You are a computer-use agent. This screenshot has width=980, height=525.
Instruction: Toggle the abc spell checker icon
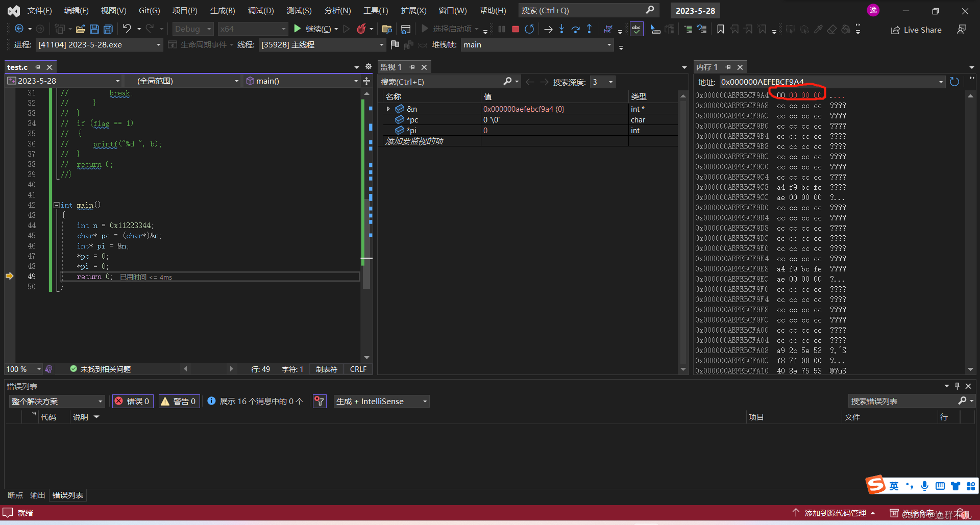636,29
